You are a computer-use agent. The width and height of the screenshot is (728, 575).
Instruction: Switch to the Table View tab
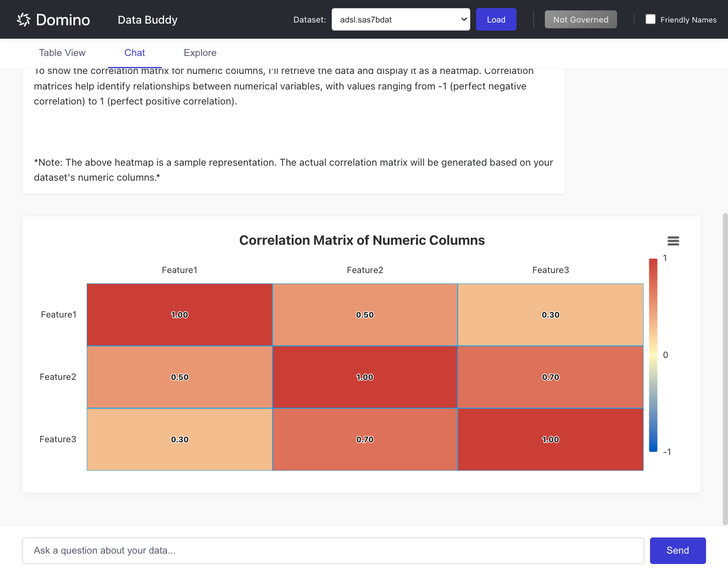point(62,53)
